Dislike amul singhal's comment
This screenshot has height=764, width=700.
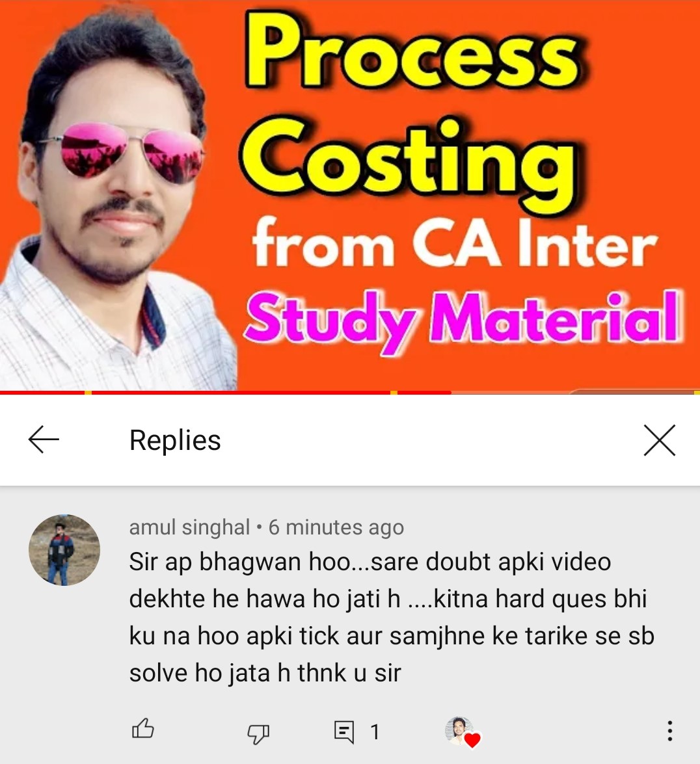pos(258,732)
